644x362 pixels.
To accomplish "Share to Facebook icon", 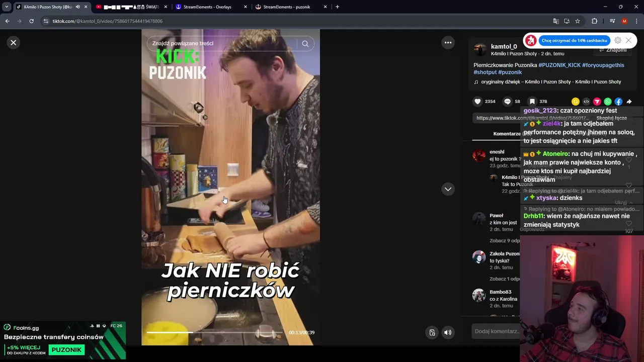I will click(618, 102).
